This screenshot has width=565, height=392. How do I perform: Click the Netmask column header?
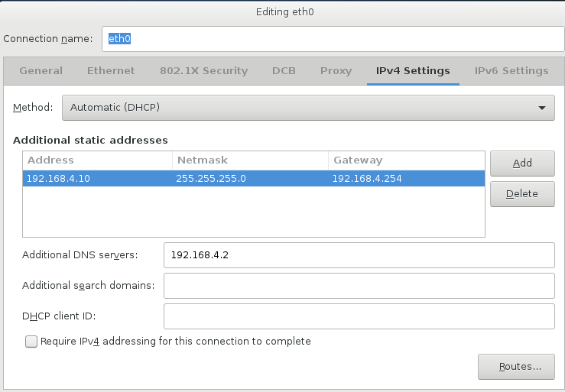tap(250, 160)
